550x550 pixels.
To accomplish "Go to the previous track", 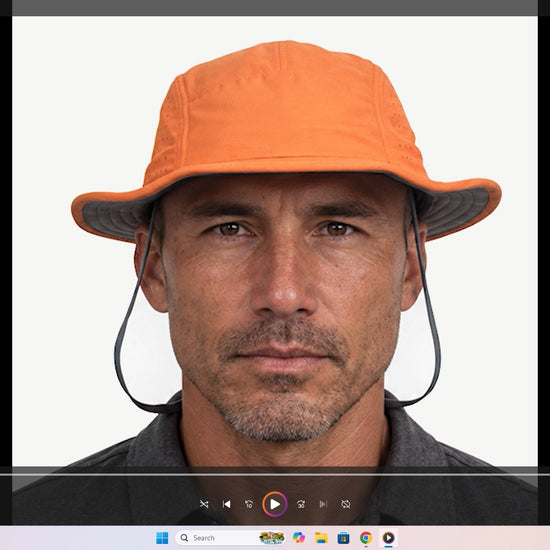I will tap(227, 504).
